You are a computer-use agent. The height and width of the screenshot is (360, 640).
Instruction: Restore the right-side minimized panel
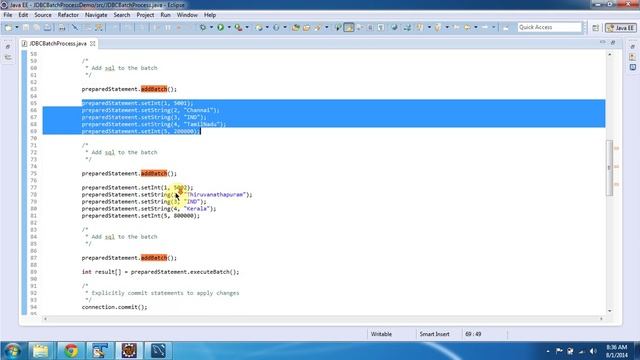point(633,47)
